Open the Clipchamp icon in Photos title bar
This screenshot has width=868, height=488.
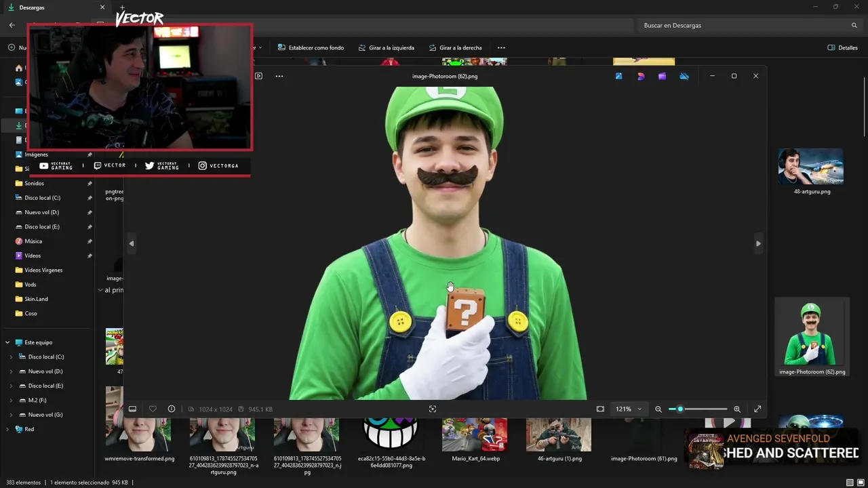click(662, 76)
